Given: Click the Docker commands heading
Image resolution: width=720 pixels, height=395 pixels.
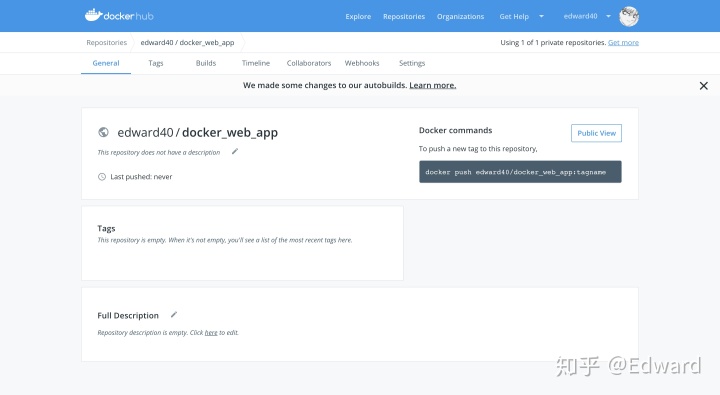Looking at the screenshot, I should pos(456,130).
